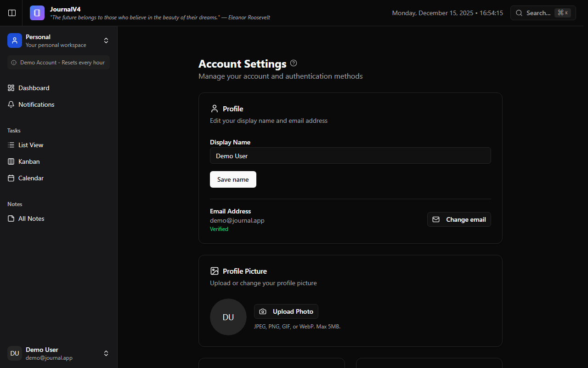
Task: Click the Upload Photo button
Action: (x=286, y=311)
